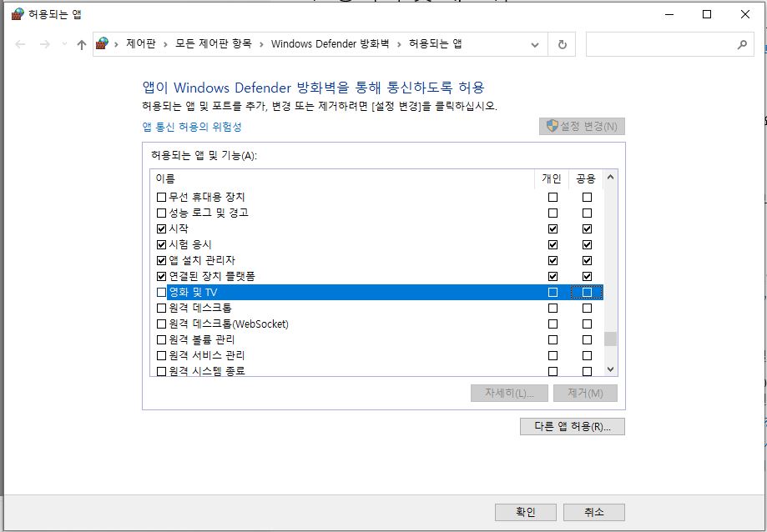
Task: Minimize the 허용되는 앱 window
Action: coord(669,15)
